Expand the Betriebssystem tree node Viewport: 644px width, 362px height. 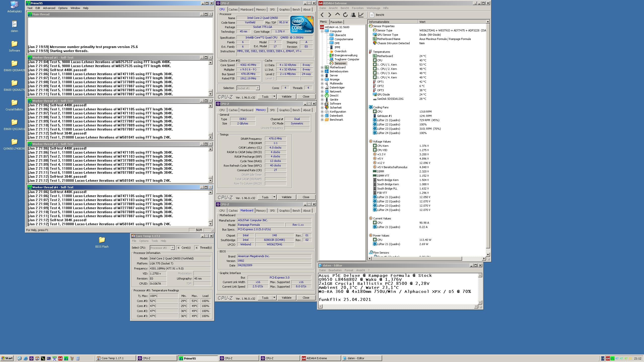coord(322,71)
